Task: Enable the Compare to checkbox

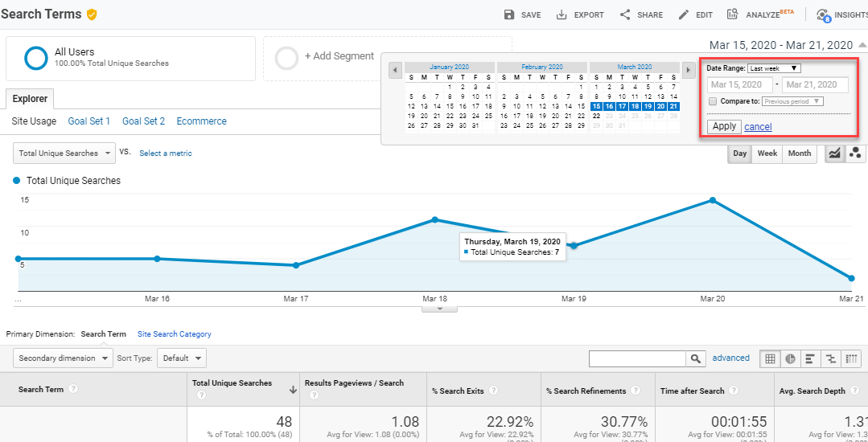Action: coord(713,101)
